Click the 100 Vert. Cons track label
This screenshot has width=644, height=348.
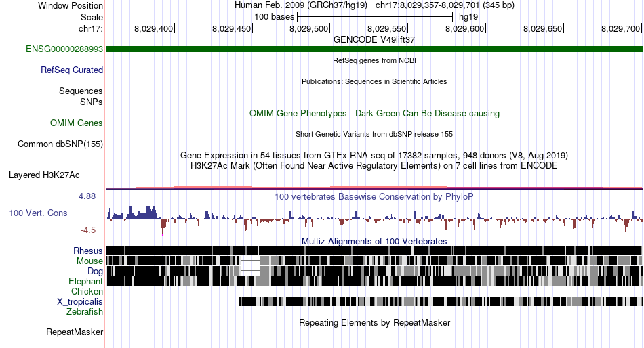pyautogui.click(x=38, y=213)
